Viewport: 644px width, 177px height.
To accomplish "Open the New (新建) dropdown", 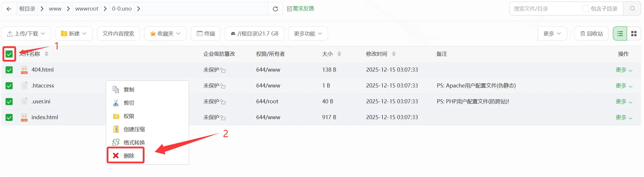I will coord(74,33).
